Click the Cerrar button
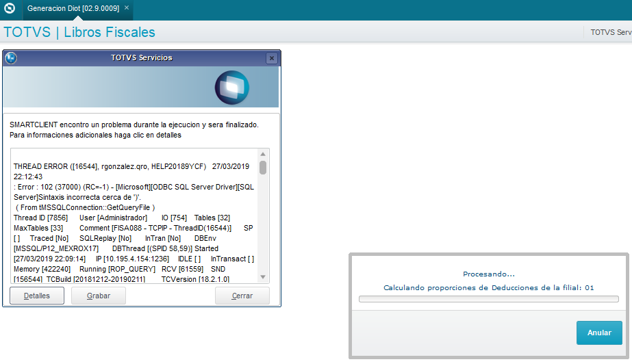This screenshot has height=364, width=632. (242, 296)
